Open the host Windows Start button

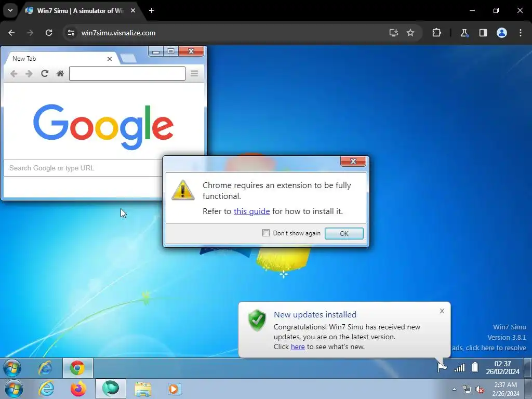[14, 389]
